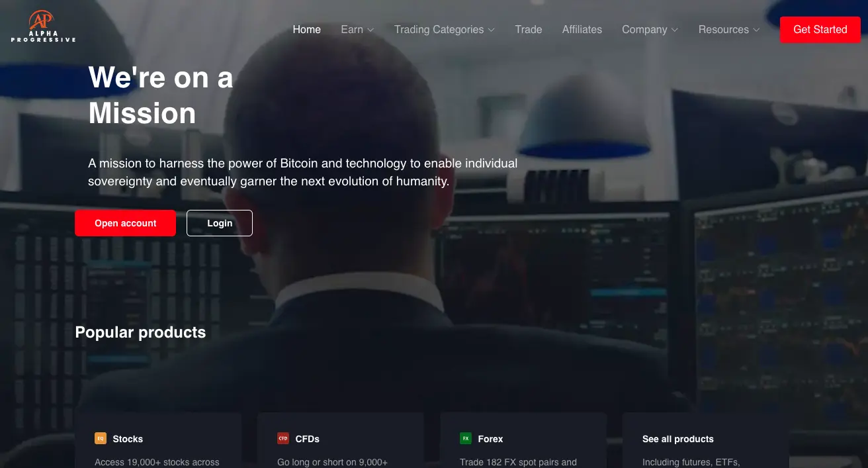Visit the Affiliates page
Screen dimensions: 868x468
pyautogui.click(x=582, y=30)
